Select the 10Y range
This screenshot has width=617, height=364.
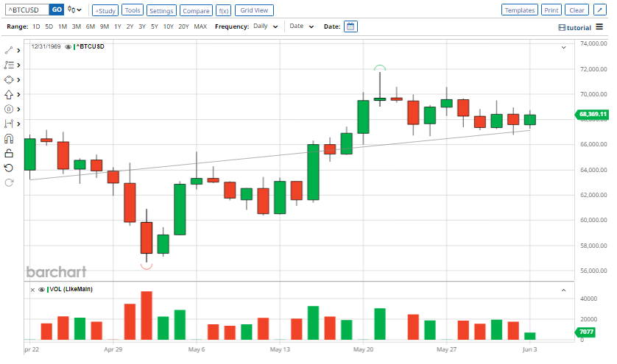click(x=169, y=26)
